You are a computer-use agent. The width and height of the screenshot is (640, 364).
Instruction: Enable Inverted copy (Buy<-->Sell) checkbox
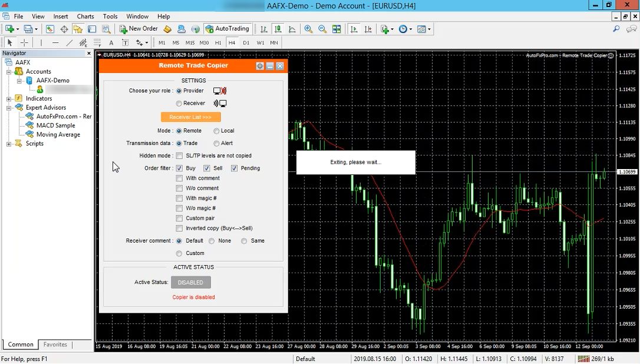pos(179,229)
